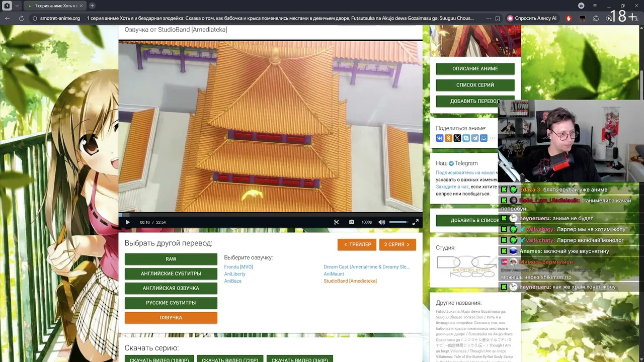Select АНГЛИЙСКИЕ СУБТИТРЫ option
644x362 pixels.
(171, 274)
